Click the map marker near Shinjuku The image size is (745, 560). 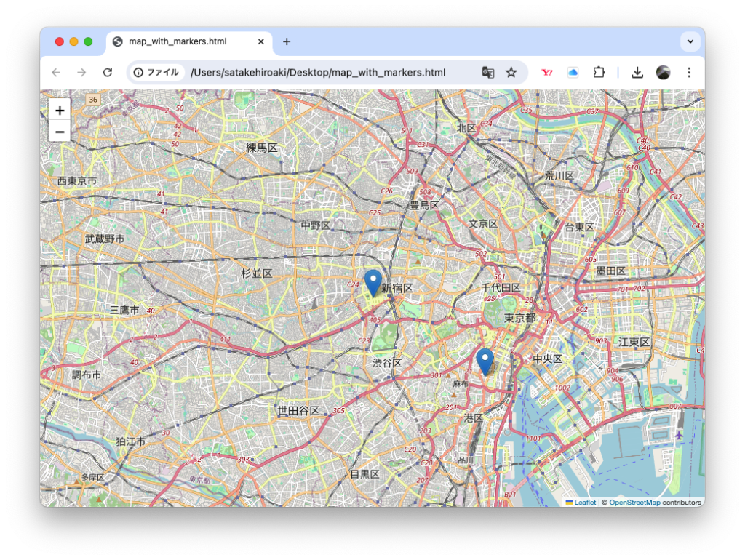tap(373, 282)
